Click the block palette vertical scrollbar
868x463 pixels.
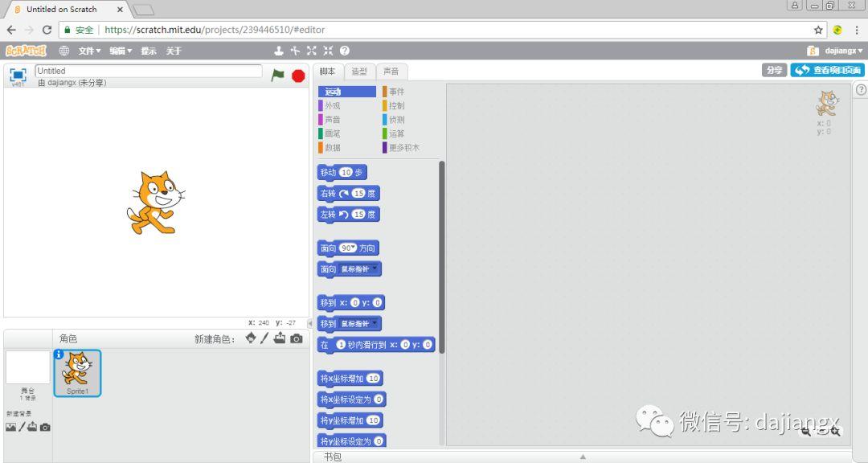(x=441, y=256)
